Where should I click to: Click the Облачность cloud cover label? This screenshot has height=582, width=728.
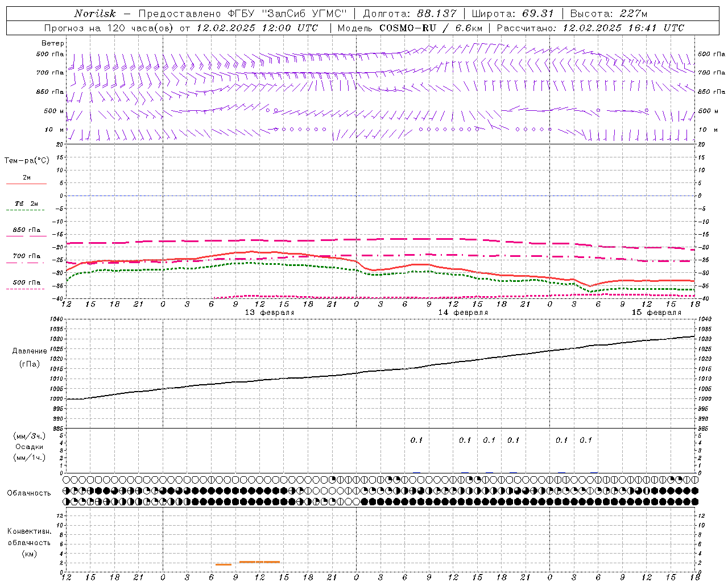[x=29, y=493]
